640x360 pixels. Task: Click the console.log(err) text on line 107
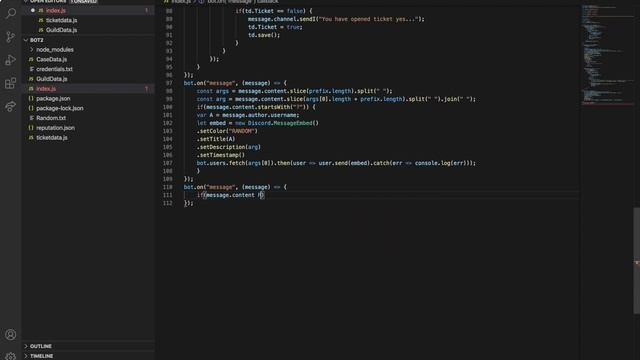pyautogui.click(x=440, y=163)
